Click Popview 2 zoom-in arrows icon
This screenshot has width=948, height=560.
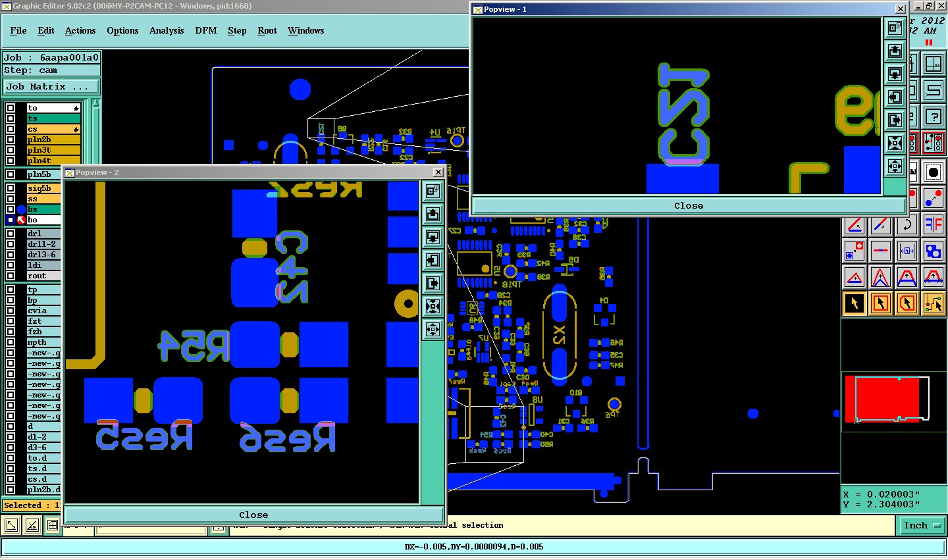[433, 306]
